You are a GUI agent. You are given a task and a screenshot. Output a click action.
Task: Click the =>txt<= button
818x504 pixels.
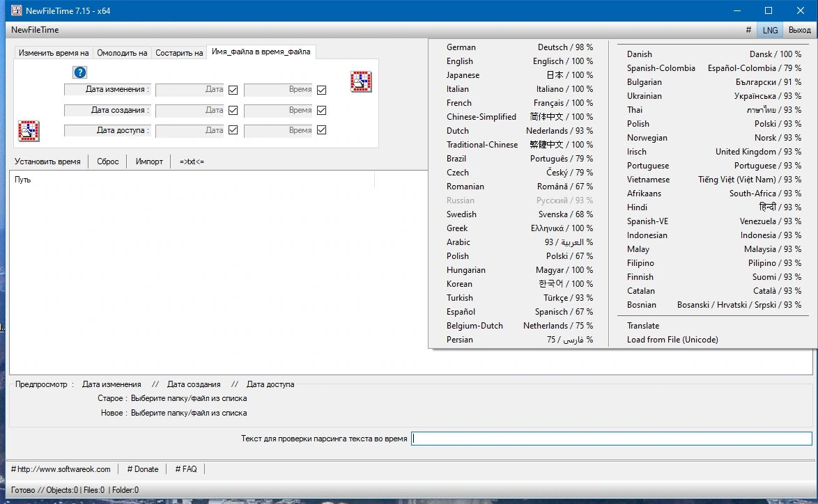click(192, 162)
